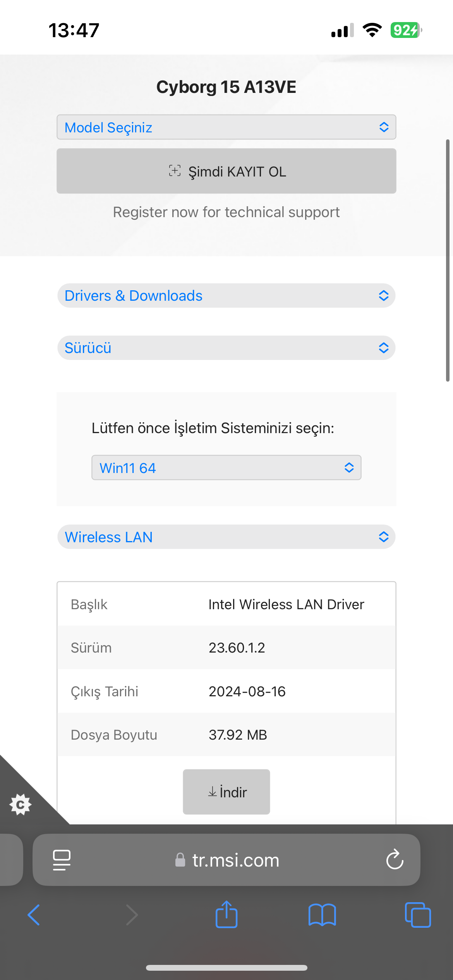Tap Intel Wireless LAN Driver title

tap(287, 604)
